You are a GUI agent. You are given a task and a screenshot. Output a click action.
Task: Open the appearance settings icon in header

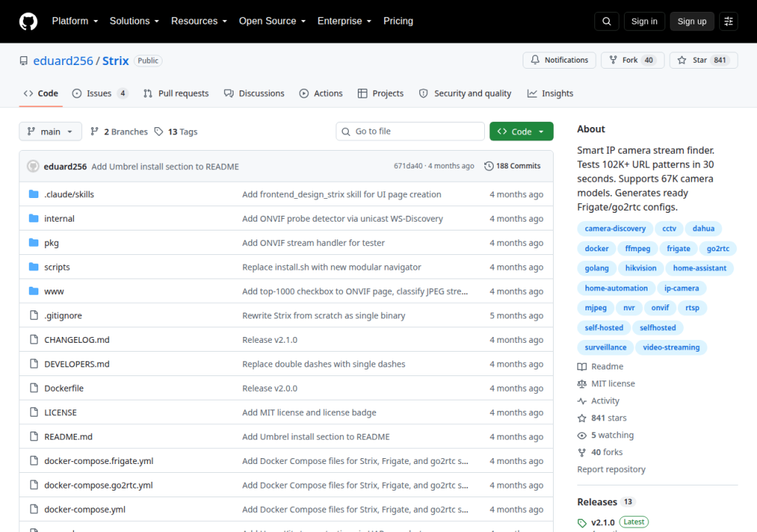(728, 21)
